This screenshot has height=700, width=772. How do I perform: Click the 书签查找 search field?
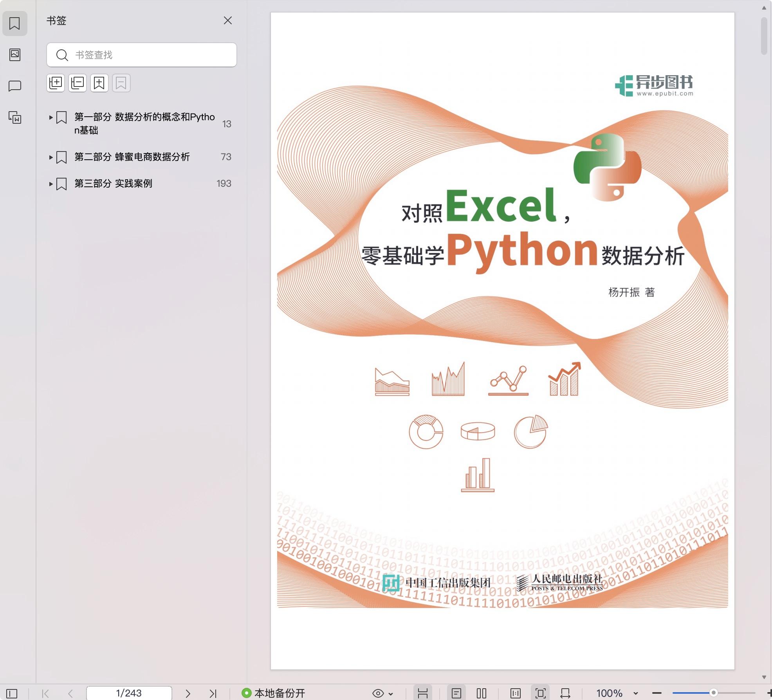(142, 55)
